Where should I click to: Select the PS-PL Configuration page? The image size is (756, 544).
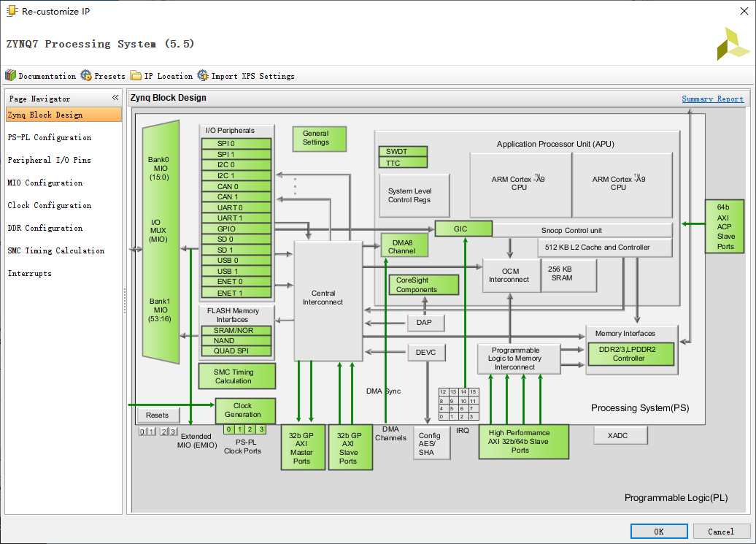coord(50,137)
